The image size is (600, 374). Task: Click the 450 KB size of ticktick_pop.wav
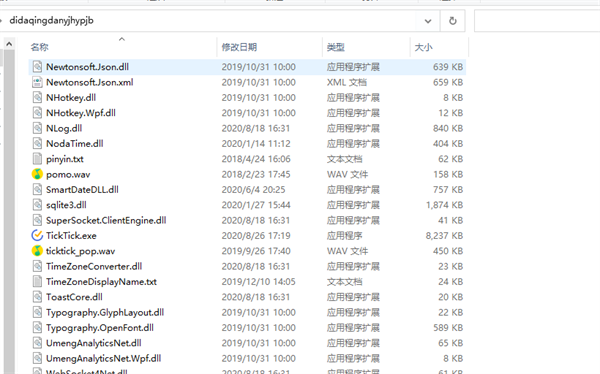[x=448, y=251]
